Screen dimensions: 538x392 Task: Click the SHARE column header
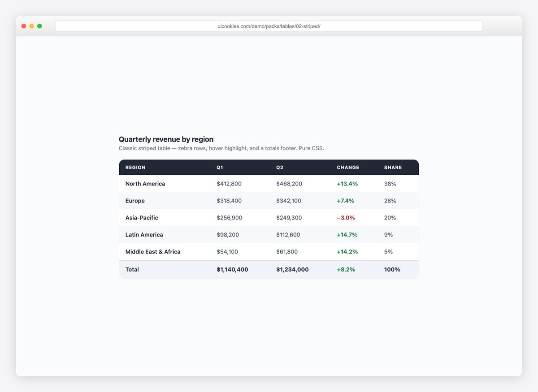click(x=393, y=168)
